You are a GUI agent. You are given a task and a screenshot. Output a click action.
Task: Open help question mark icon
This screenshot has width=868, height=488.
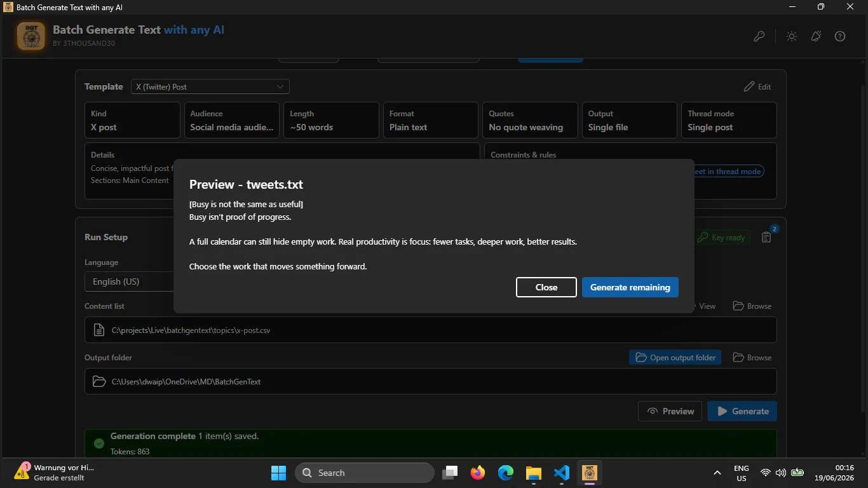pyautogui.click(x=840, y=36)
